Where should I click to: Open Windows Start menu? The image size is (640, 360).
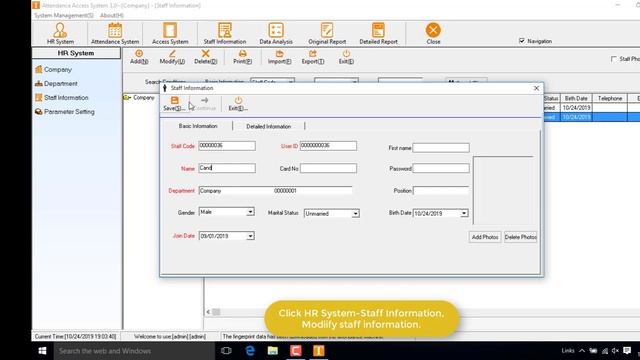click(42, 351)
